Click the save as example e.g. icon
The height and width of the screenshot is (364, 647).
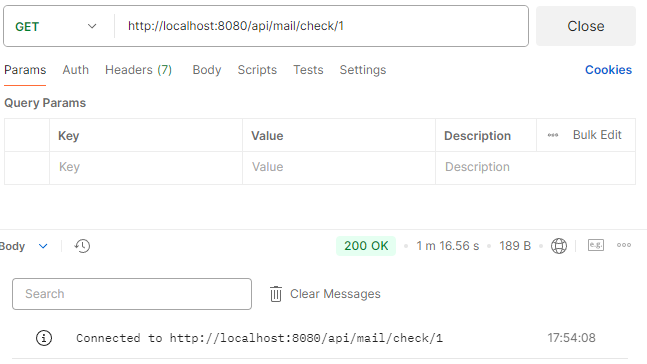tap(596, 245)
